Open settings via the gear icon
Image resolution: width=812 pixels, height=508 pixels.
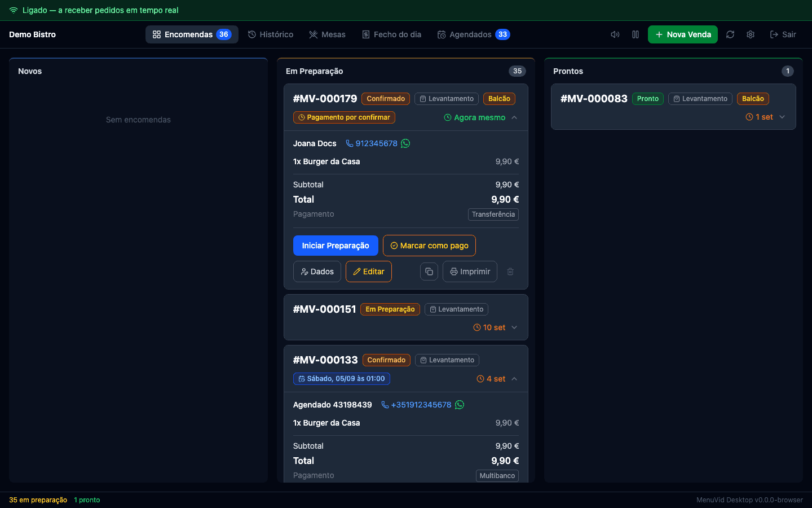(751, 34)
